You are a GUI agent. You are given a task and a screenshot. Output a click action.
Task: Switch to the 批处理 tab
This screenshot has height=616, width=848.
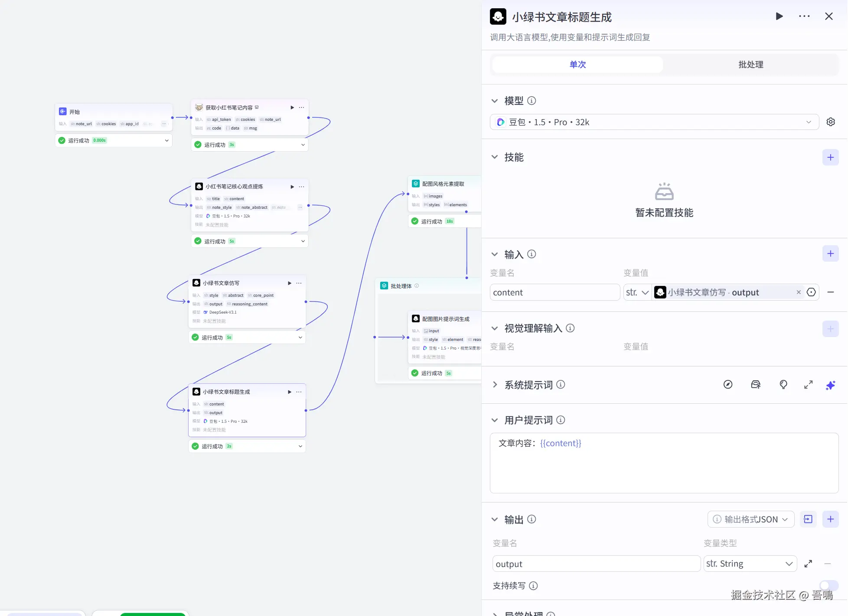tap(750, 65)
